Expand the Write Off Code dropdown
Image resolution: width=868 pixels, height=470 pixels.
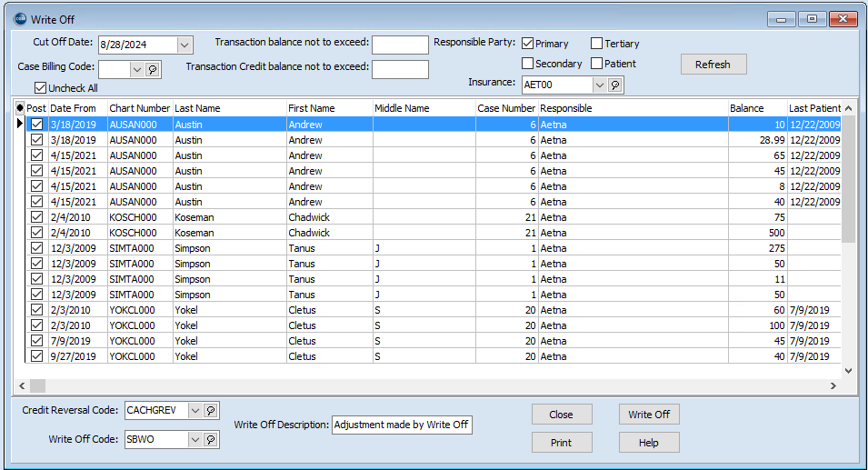[x=195, y=440]
